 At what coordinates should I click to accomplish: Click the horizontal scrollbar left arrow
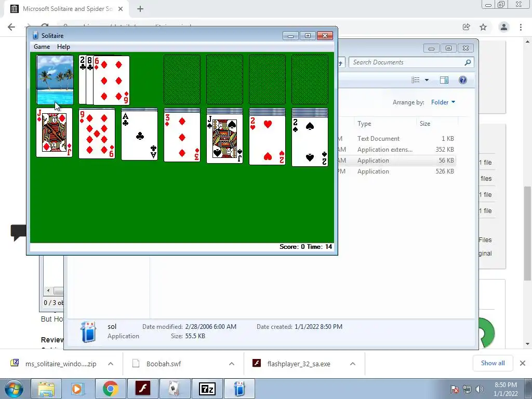(x=48, y=291)
